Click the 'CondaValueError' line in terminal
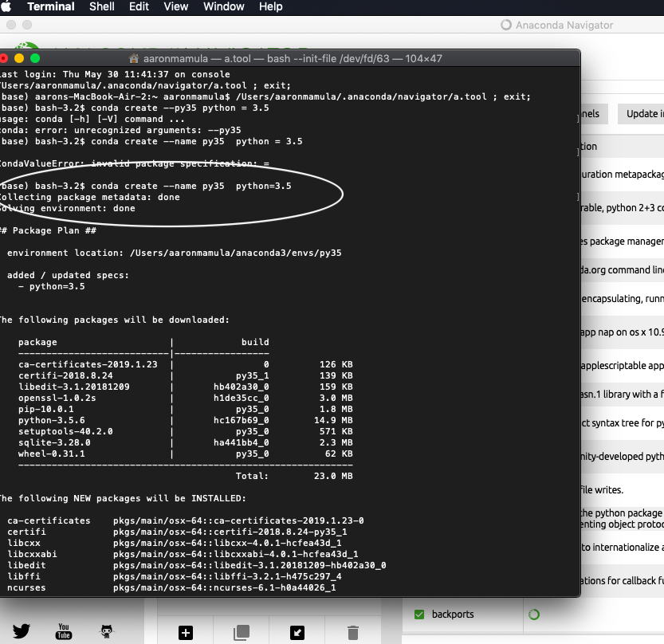 tap(134, 164)
